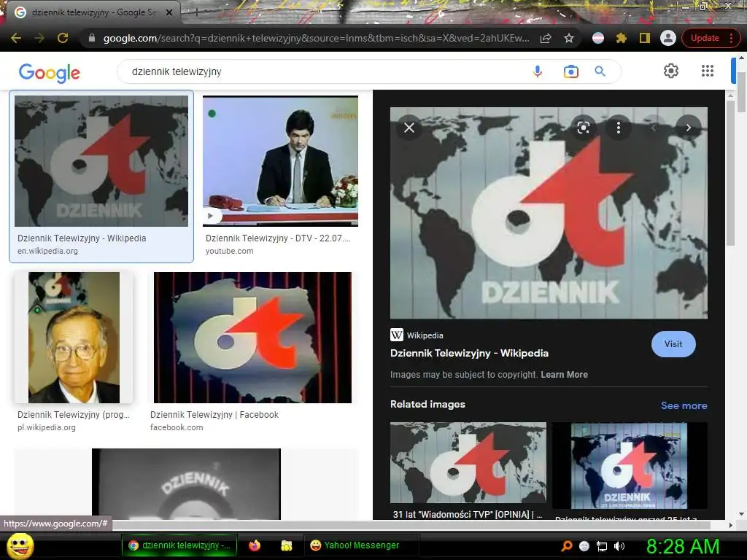The image size is (747, 560).
Task: Share this page via the share icon
Action: tap(546, 38)
